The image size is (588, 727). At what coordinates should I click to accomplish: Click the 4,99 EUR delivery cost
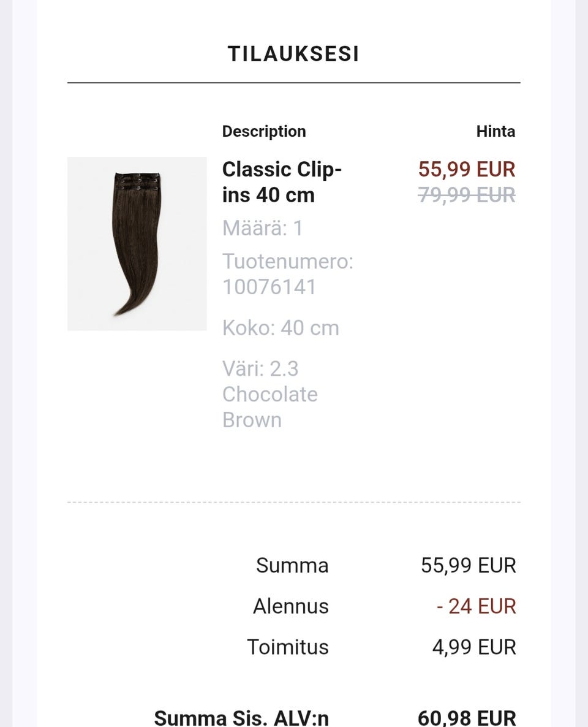[474, 647]
